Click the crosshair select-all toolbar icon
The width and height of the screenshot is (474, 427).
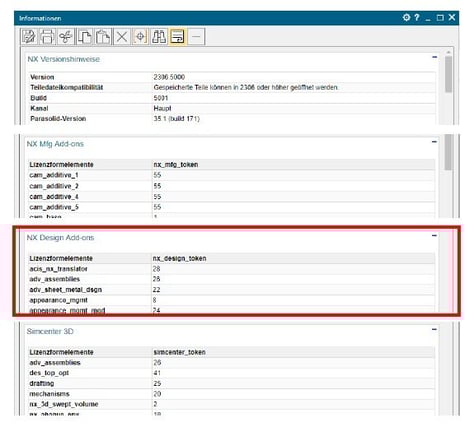140,36
